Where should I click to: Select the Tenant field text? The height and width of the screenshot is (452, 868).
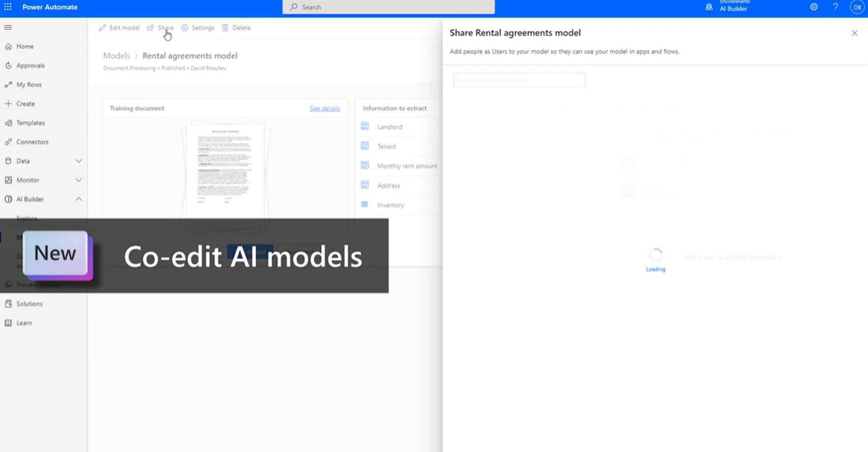386,146
